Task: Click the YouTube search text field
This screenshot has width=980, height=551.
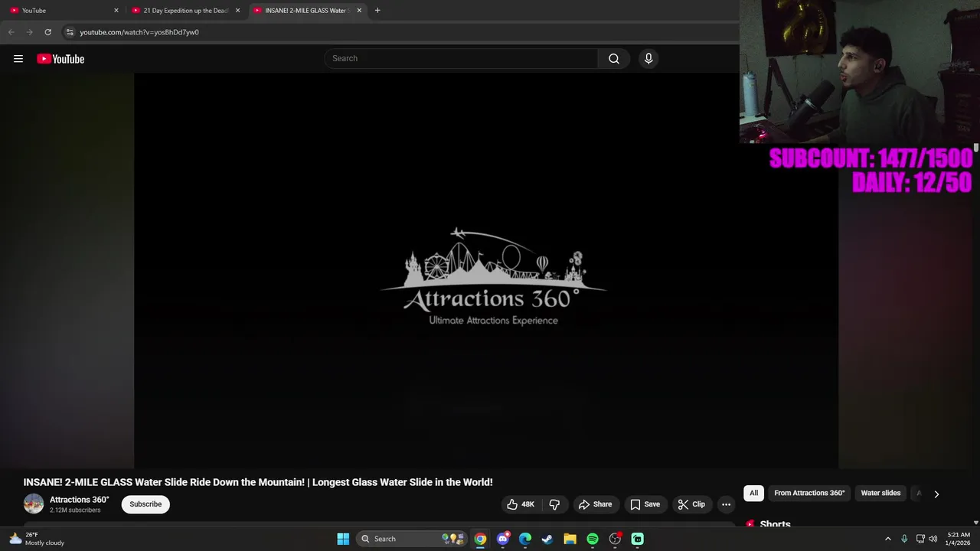Action: click(x=461, y=58)
